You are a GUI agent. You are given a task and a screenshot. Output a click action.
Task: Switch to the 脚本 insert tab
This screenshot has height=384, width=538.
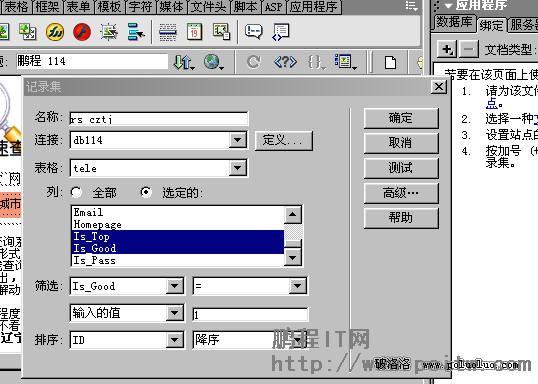point(245,7)
